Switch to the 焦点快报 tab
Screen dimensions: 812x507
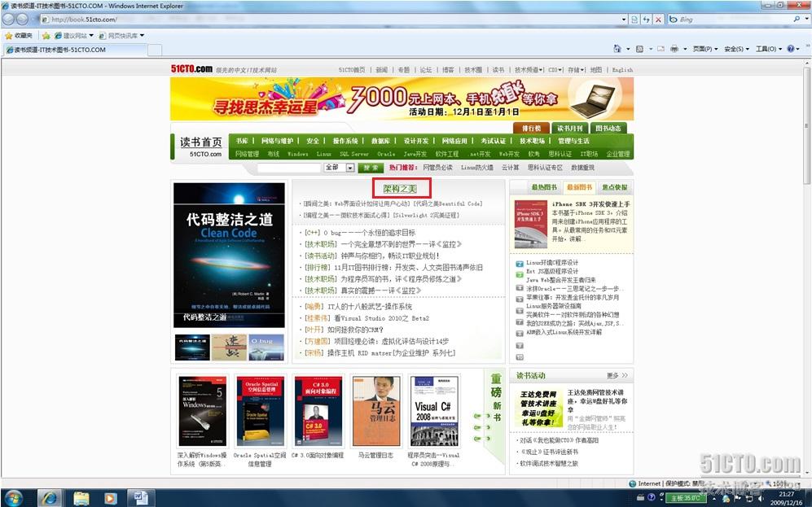[614, 186]
